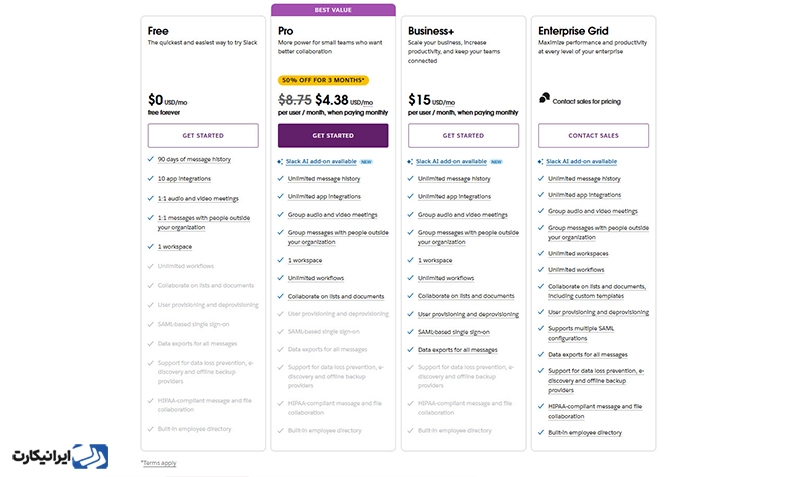Viewport: 800px width, 477px height.
Task: Click the checkmark beside HIPAA-compliant message in Enterprise Grid
Action: tap(540, 406)
